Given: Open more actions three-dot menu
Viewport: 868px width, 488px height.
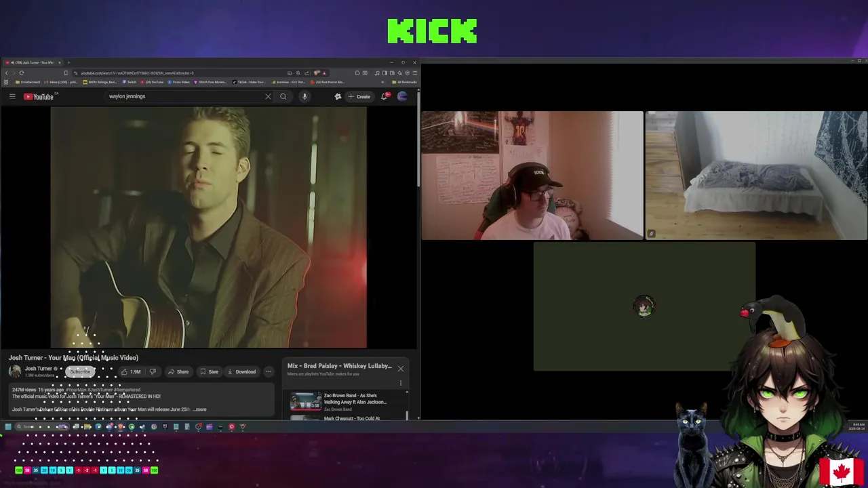Looking at the screenshot, I should [269, 371].
